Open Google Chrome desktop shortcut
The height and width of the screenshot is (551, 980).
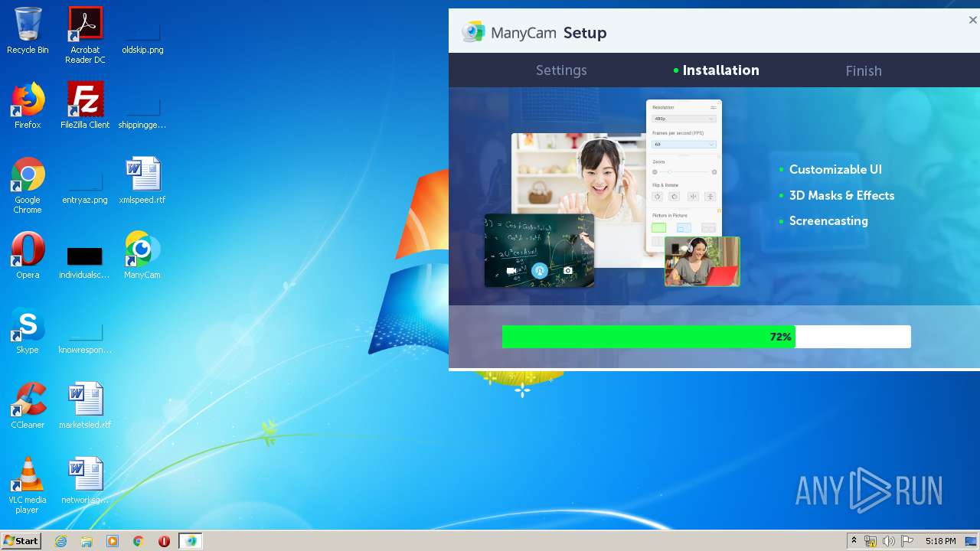click(x=28, y=185)
